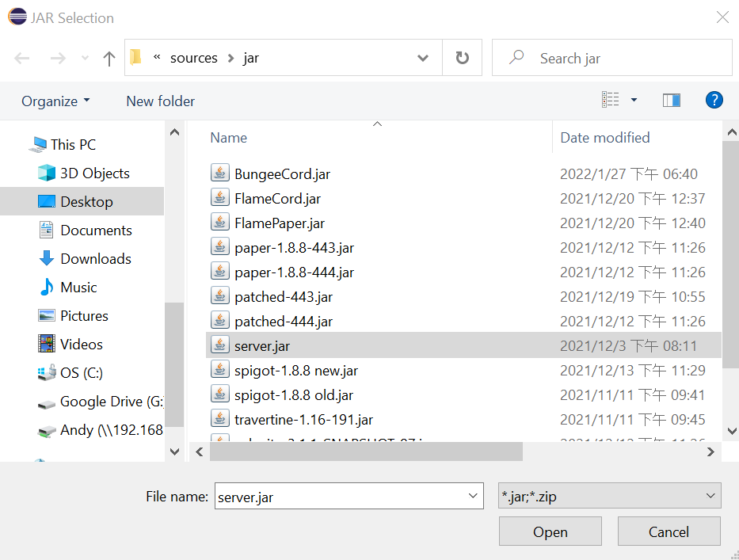Close the JAR Selection dialog

[722, 17]
